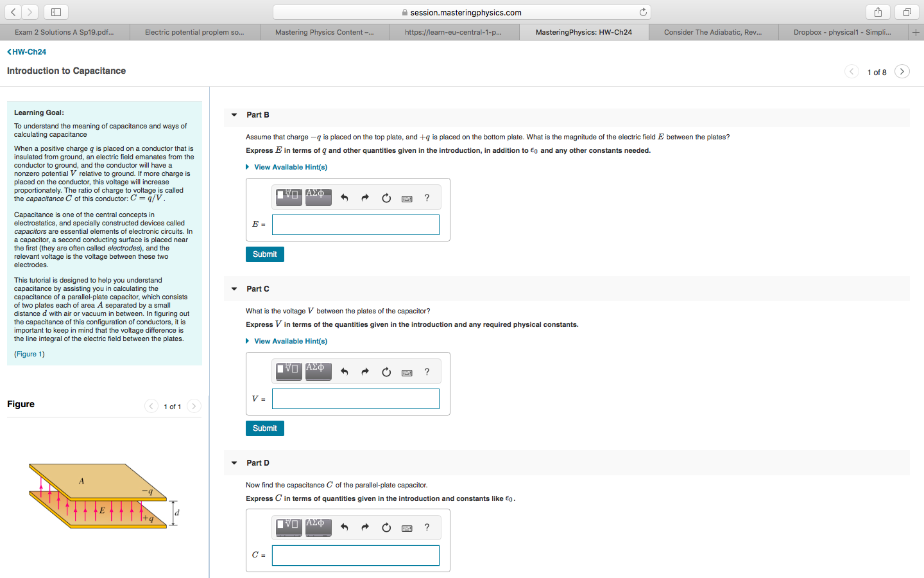
Task: Click the redo arrow in Part C equation editor
Action: point(364,371)
